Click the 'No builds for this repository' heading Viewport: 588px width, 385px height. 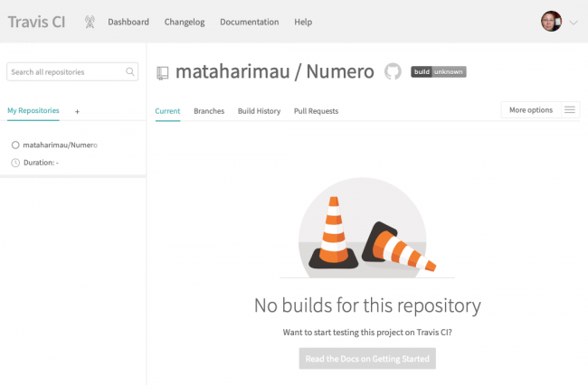coord(367,305)
